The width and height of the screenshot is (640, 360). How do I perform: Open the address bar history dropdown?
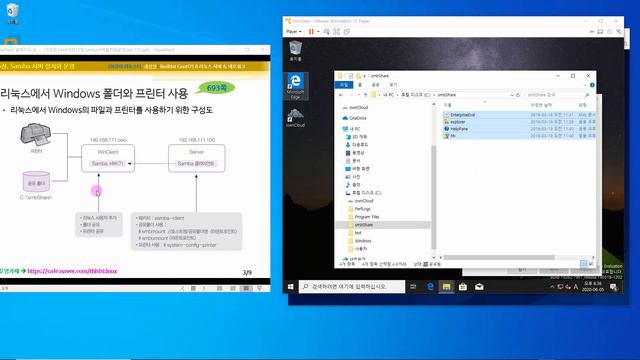[512, 95]
